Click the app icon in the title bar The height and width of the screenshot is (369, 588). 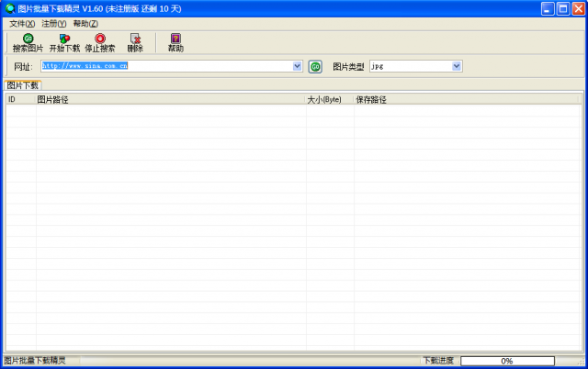pos(10,8)
